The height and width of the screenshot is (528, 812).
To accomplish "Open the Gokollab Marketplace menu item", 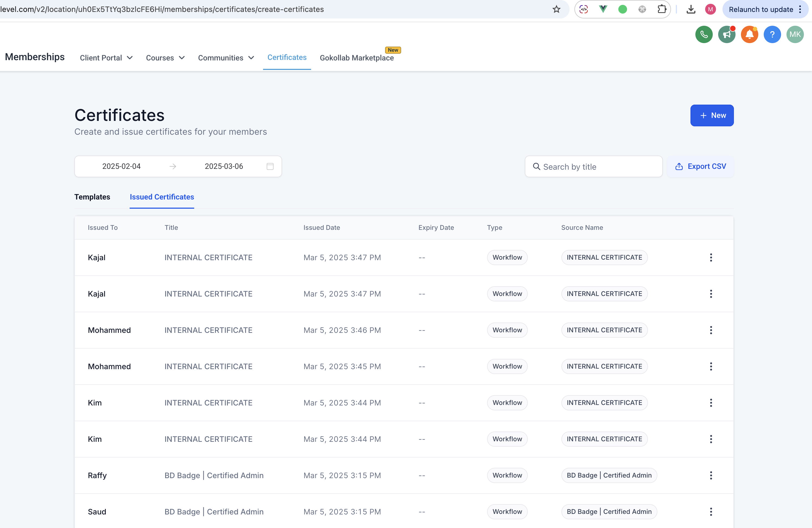I will click(357, 58).
